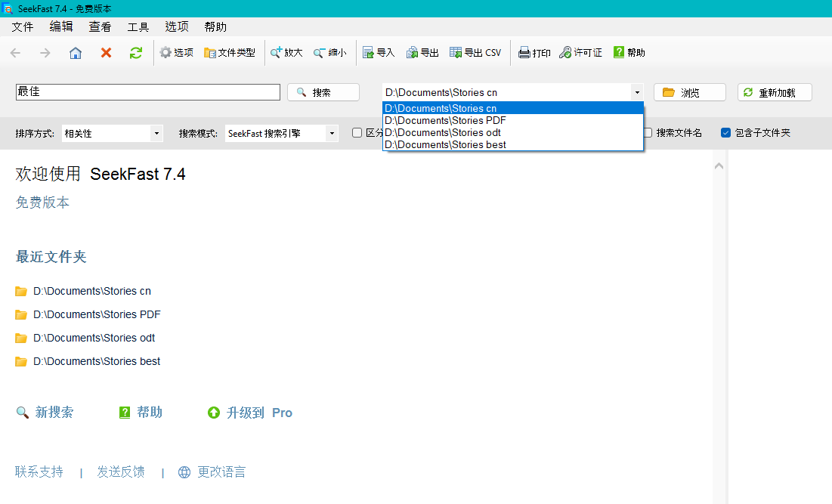Open recent folder link Stories best
Viewport: 832px width, 504px height.
pos(97,361)
